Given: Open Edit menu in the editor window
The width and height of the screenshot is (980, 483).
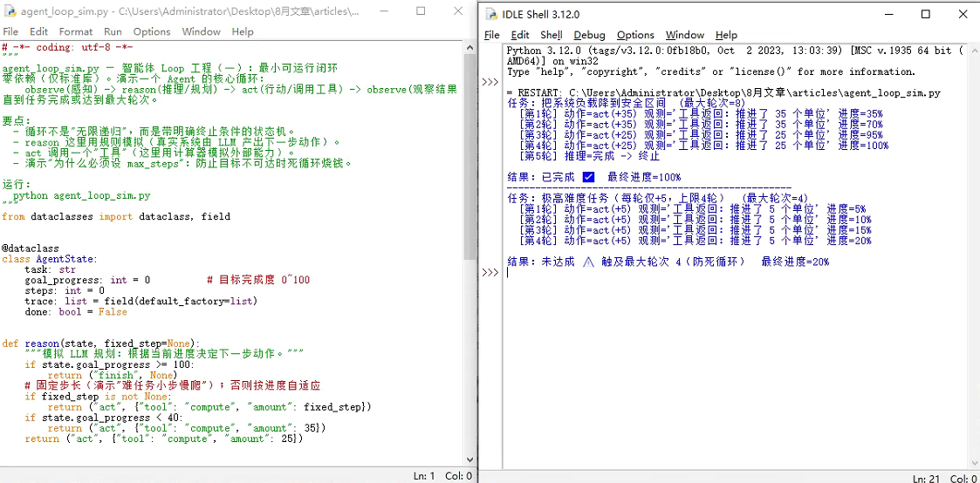Looking at the screenshot, I should [38, 31].
